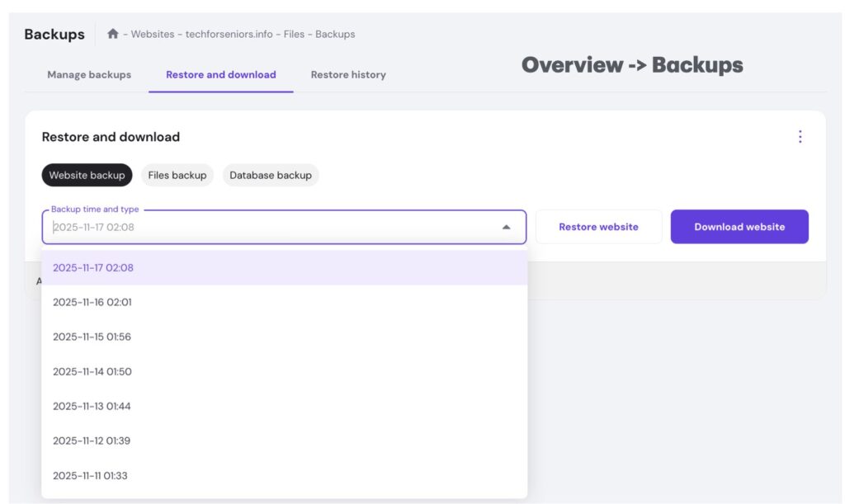This screenshot has width=845, height=504.
Task: Click the Files breadcrumb link
Action: (294, 35)
